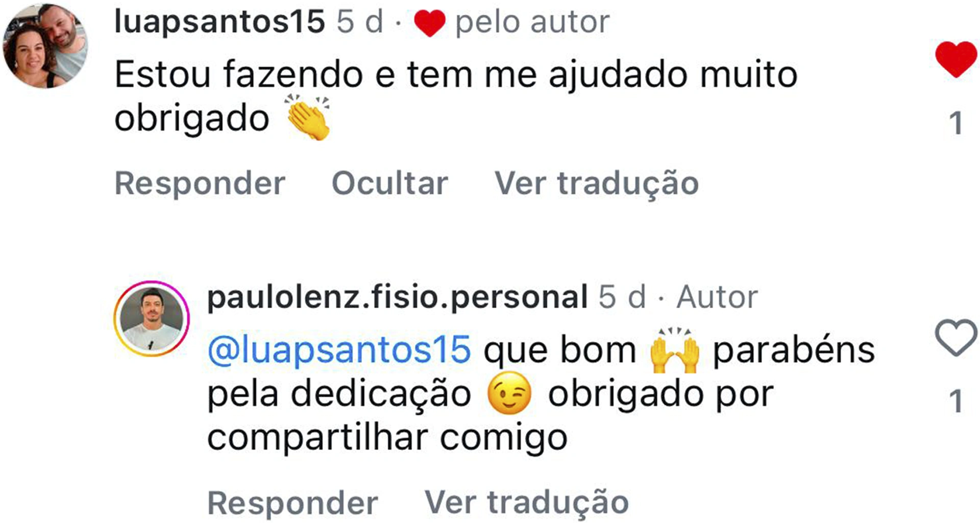The height and width of the screenshot is (523, 980).
Task: Tap the clapping hands emoji
Action: point(308,117)
